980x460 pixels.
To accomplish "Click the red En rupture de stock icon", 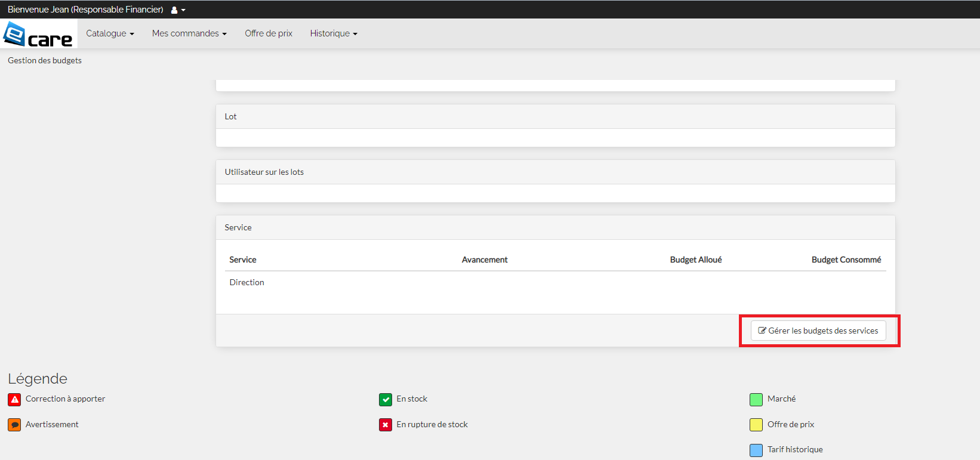I will click(386, 425).
